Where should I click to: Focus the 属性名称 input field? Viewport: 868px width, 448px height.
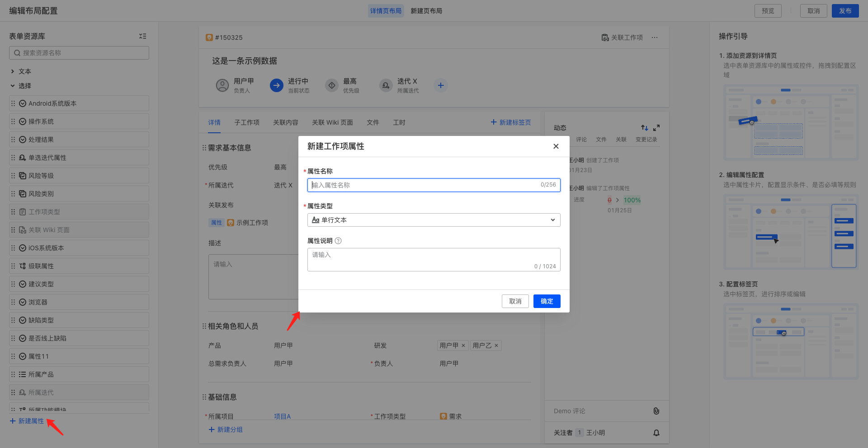click(434, 185)
